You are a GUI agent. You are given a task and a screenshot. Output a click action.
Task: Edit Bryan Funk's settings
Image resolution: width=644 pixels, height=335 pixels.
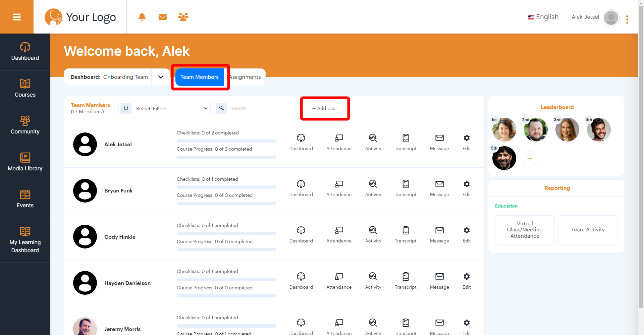(x=467, y=188)
